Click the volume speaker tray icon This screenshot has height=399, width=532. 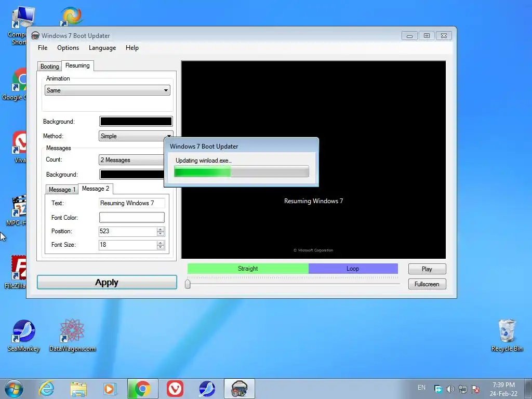tap(450, 389)
